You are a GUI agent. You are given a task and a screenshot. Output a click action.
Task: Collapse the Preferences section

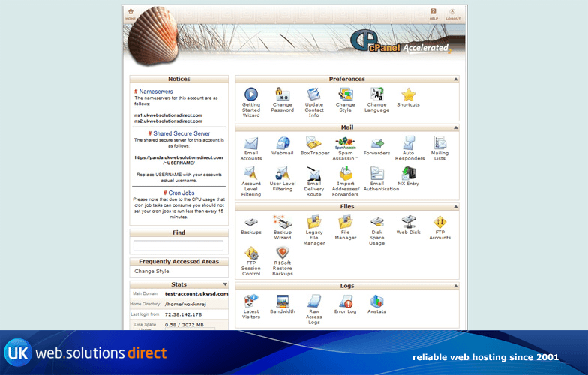coord(454,79)
